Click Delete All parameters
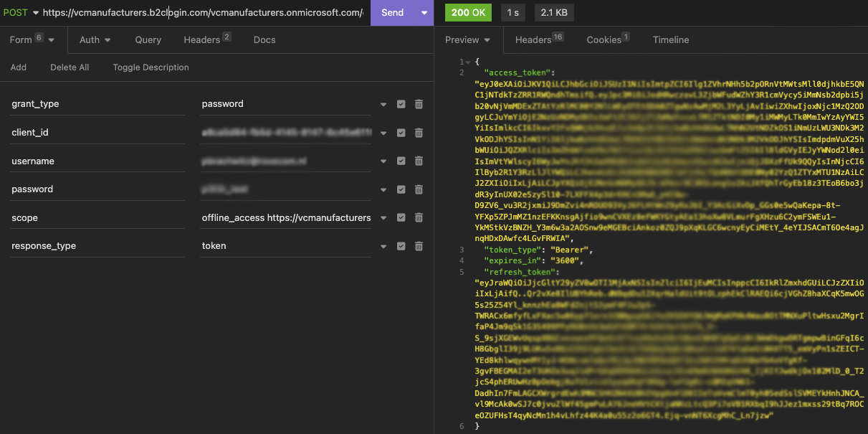This screenshot has width=868, height=434. tap(70, 67)
